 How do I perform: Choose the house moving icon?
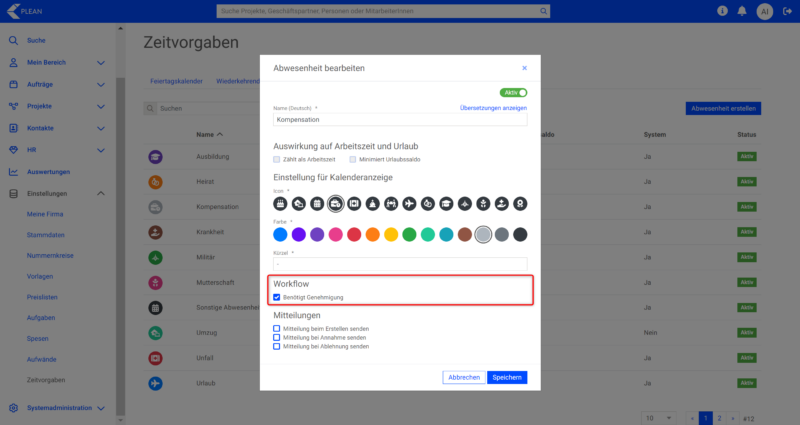tap(298, 204)
